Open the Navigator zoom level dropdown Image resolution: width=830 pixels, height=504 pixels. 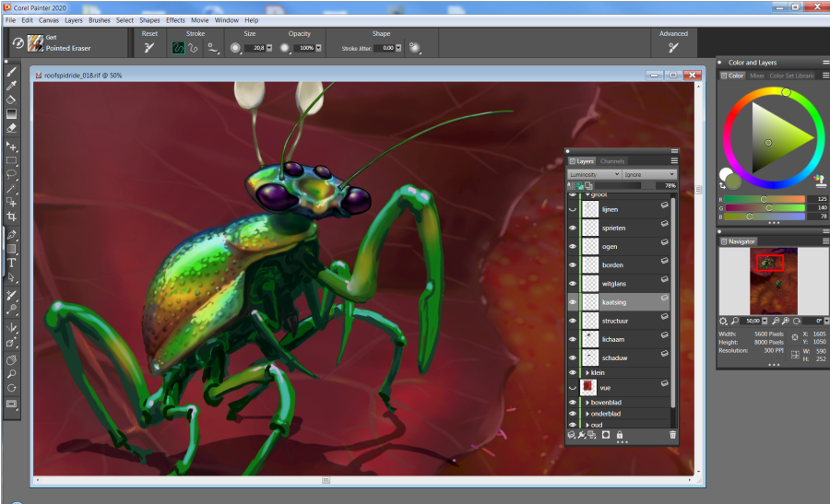(x=764, y=321)
